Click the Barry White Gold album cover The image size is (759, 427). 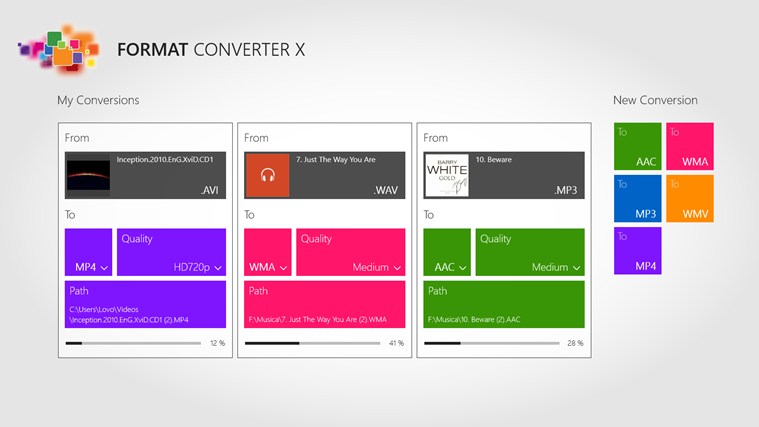coord(446,175)
